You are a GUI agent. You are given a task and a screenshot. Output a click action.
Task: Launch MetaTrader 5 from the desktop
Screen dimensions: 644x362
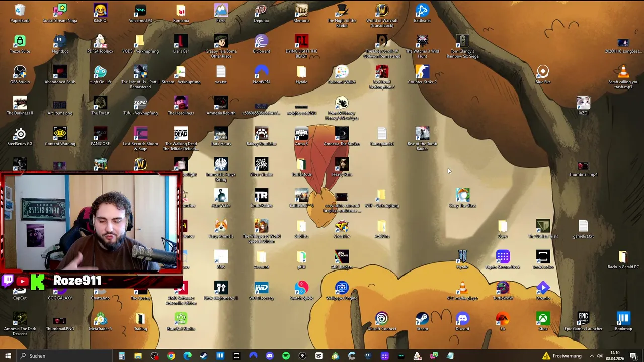point(100,321)
